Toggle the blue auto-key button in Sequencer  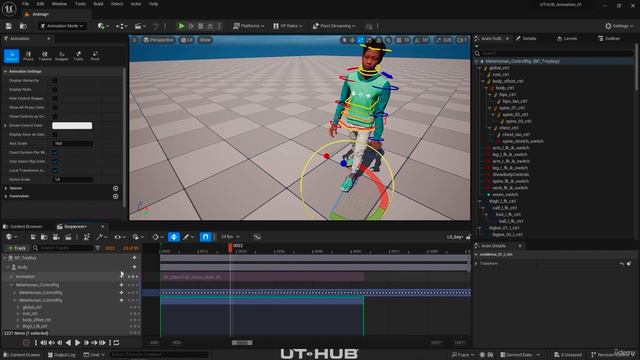[x=174, y=237]
